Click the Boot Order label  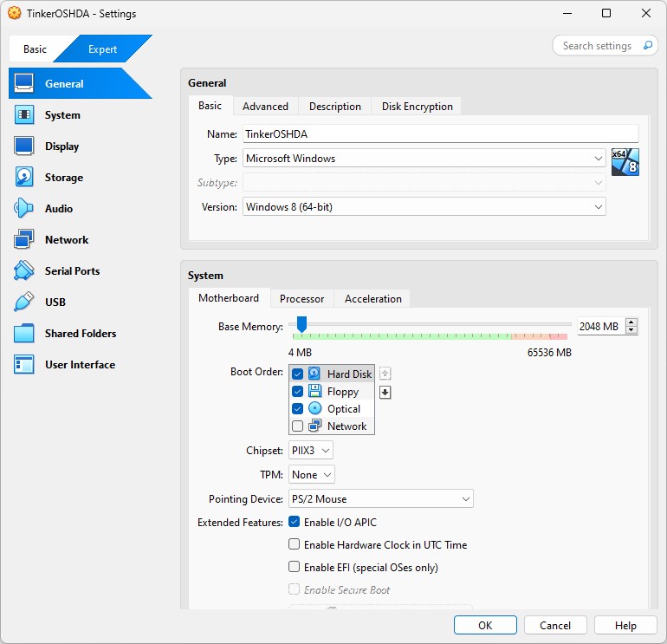[x=256, y=372]
